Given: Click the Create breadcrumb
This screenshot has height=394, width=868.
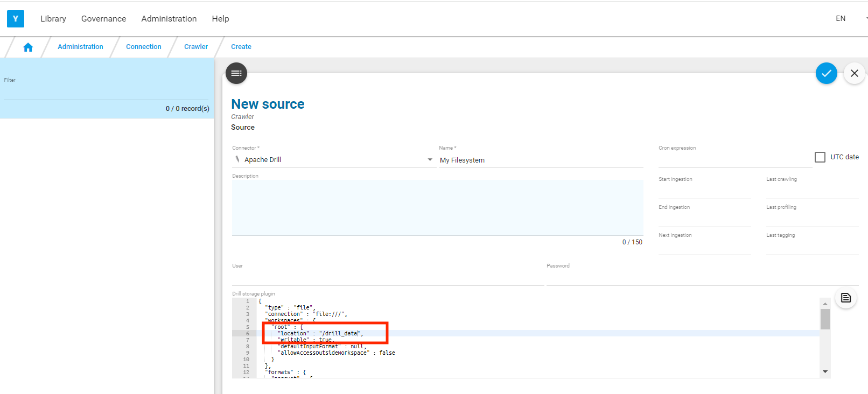Looking at the screenshot, I should [x=241, y=47].
